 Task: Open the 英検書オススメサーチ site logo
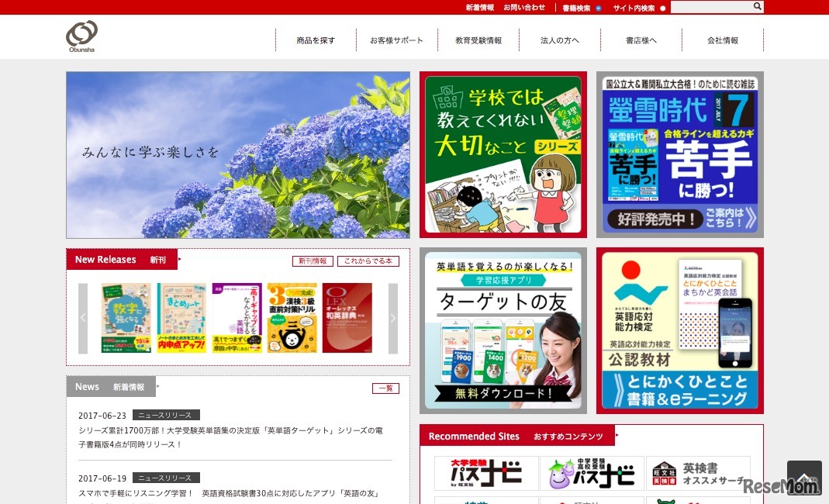(698, 473)
